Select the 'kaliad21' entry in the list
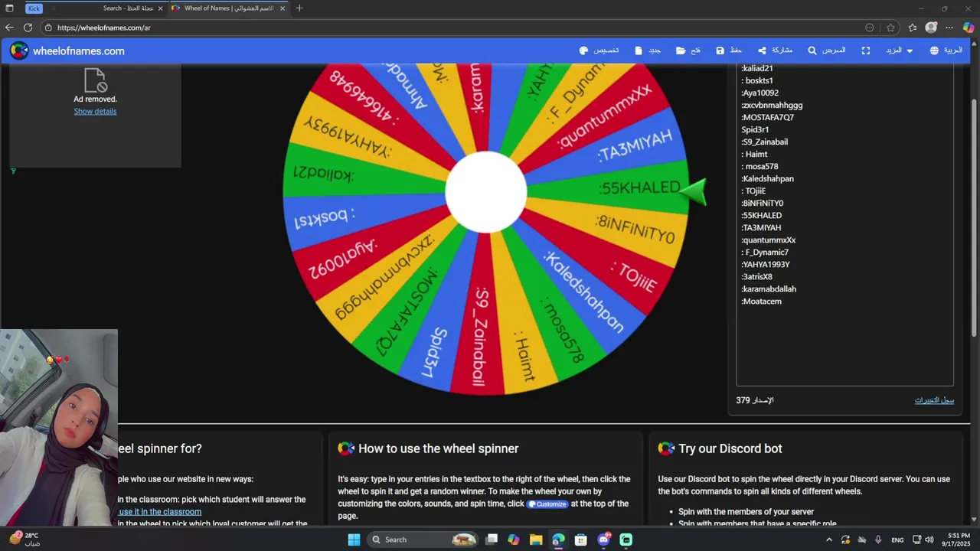This screenshot has height=551, width=980. (757, 68)
